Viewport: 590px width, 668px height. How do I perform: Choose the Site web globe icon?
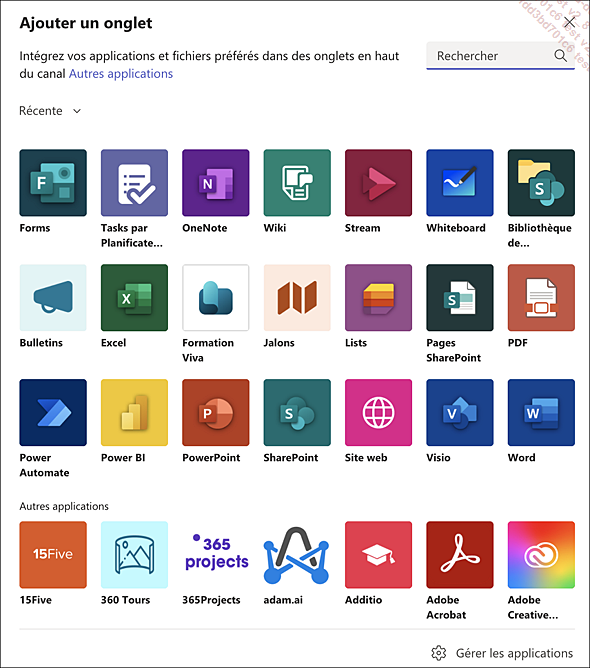point(378,413)
